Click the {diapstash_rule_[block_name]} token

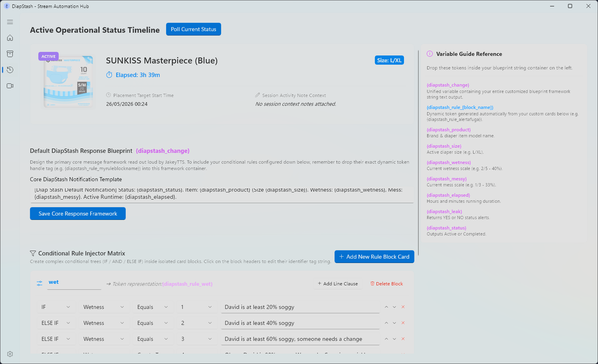pyautogui.click(x=460, y=107)
